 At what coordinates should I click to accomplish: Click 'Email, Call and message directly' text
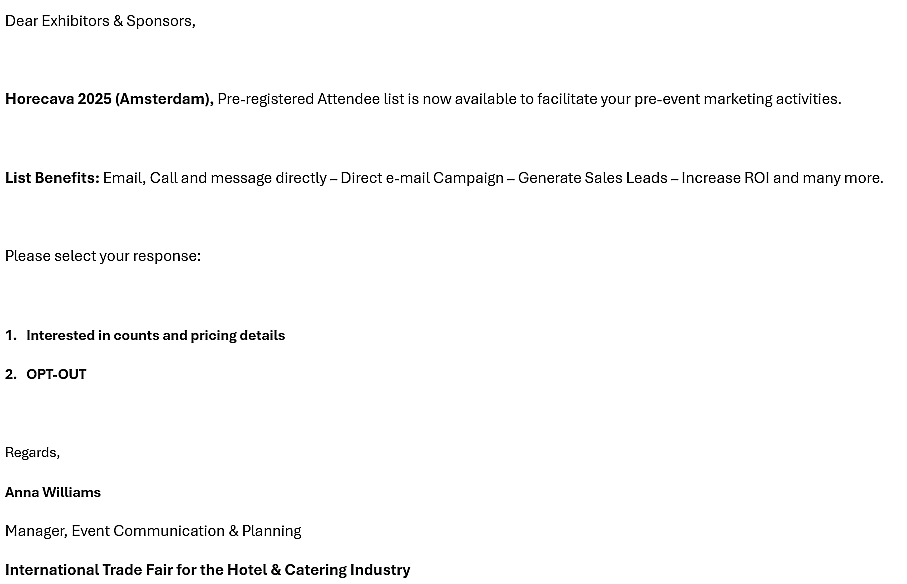215,178
